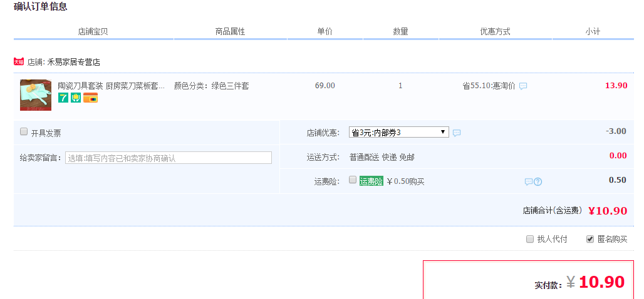Image resolution: width=644 pixels, height=299 pixels.
Task: Open the comment bubble beside the store coupon dropdown
Action: (456, 133)
